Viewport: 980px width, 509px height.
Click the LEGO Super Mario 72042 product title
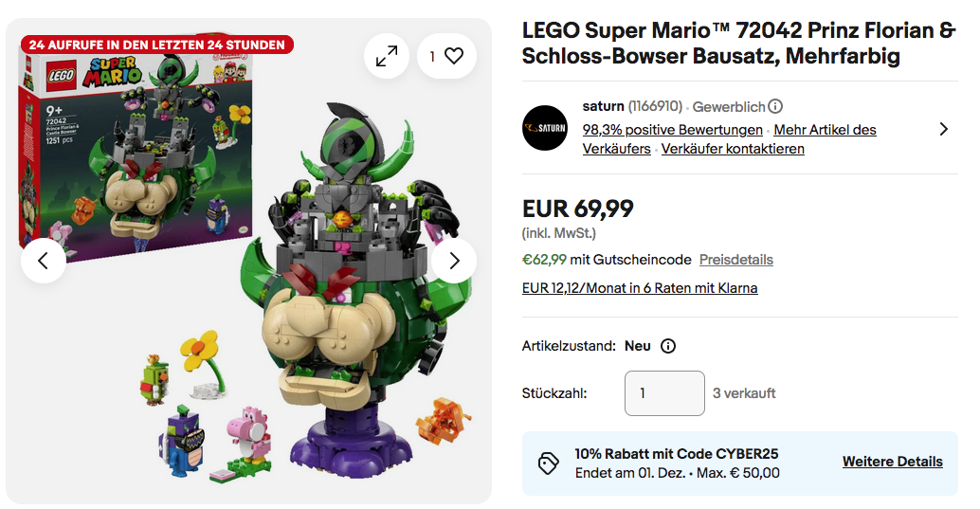point(738,44)
